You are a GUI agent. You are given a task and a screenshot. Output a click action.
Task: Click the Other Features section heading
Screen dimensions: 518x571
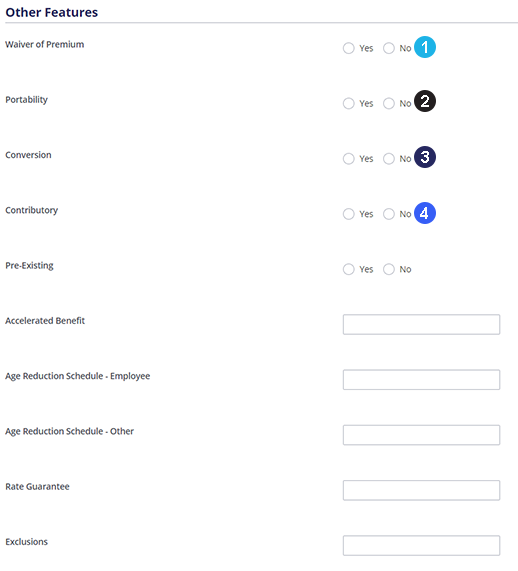[x=52, y=12]
